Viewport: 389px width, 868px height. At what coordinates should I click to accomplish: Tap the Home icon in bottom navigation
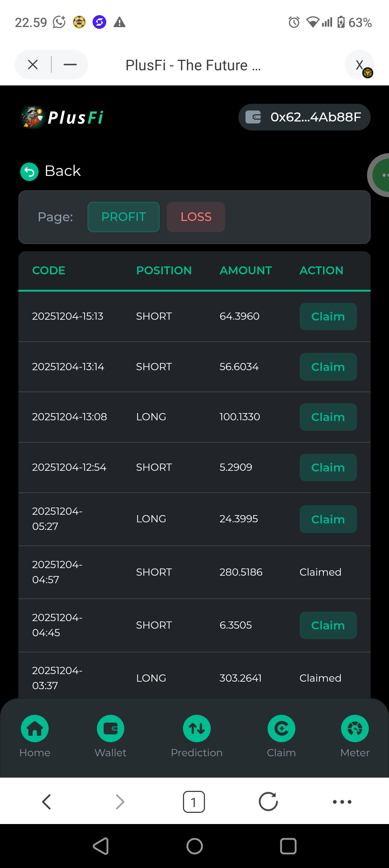click(x=35, y=728)
